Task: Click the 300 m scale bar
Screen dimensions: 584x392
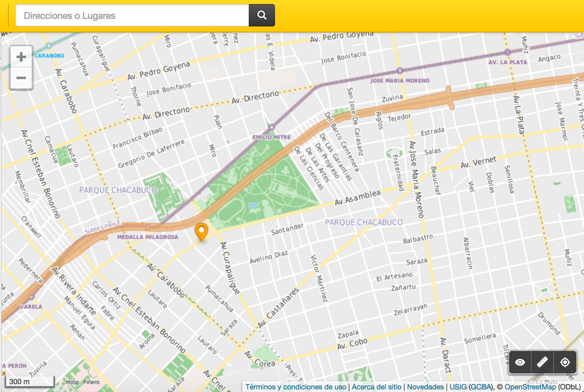Action: click(x=30, y=382)
